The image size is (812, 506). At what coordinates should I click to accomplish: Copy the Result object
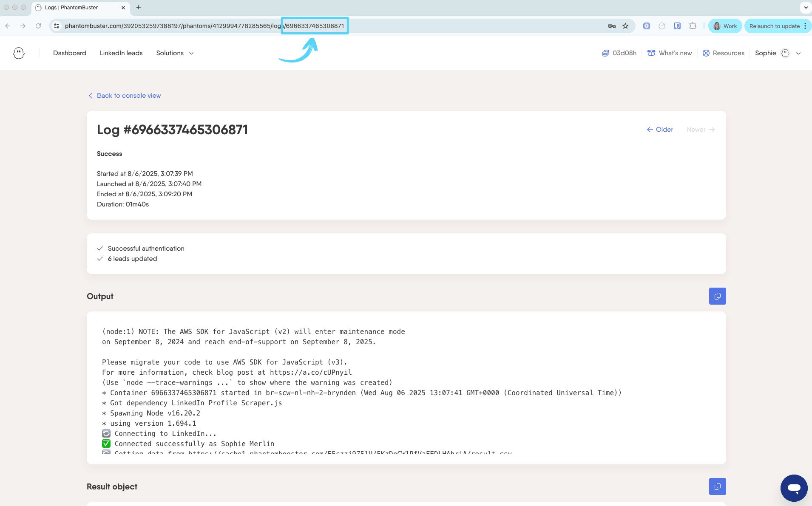pos(717,486)
